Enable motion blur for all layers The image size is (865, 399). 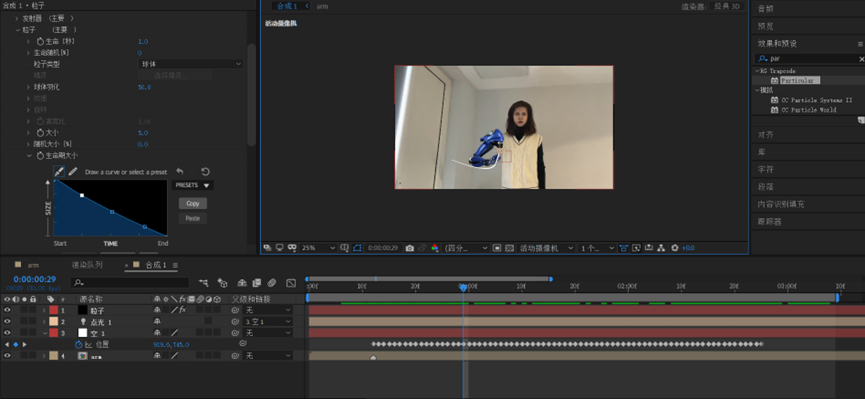(271, 283)
